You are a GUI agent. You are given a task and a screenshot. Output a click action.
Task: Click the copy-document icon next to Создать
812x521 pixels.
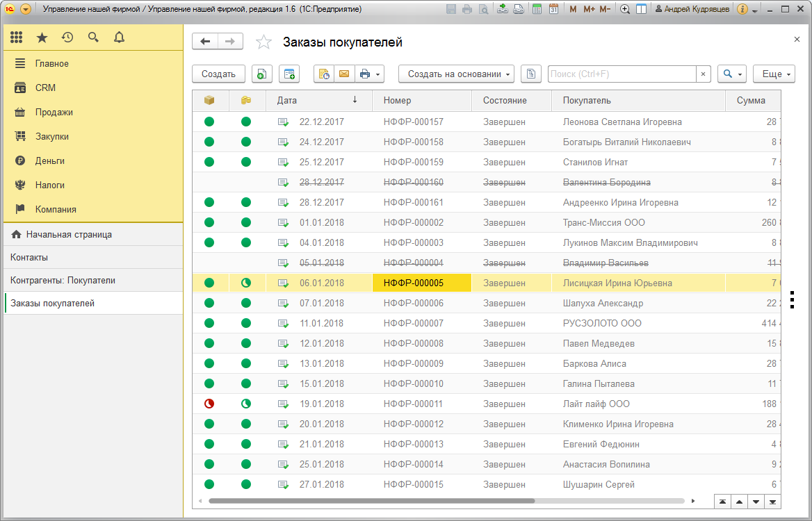click(x=262, y=74)
